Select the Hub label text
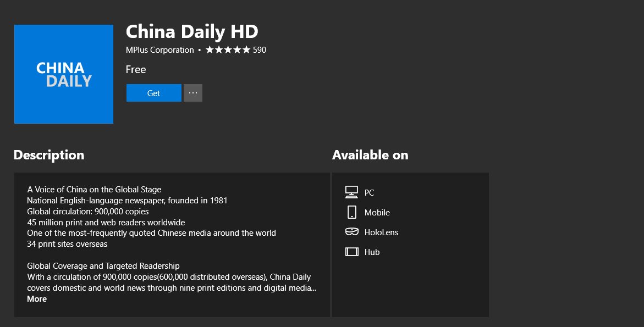The image size is (644, 327). tap(372, 252)
